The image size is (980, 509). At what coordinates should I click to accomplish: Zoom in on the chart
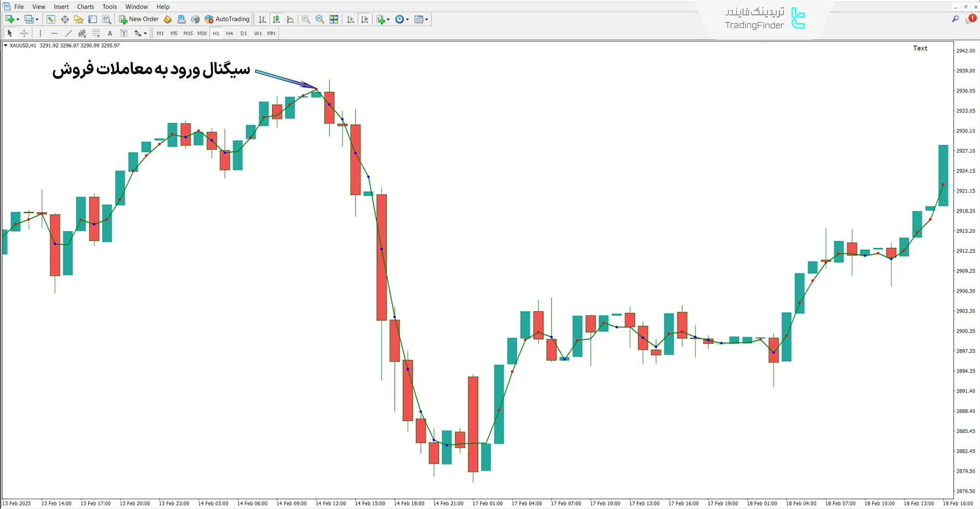pos(306,19)
